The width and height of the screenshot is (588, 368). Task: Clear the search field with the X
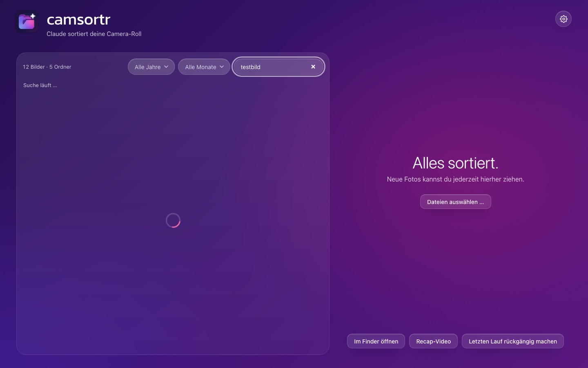[x=313, y=67]
